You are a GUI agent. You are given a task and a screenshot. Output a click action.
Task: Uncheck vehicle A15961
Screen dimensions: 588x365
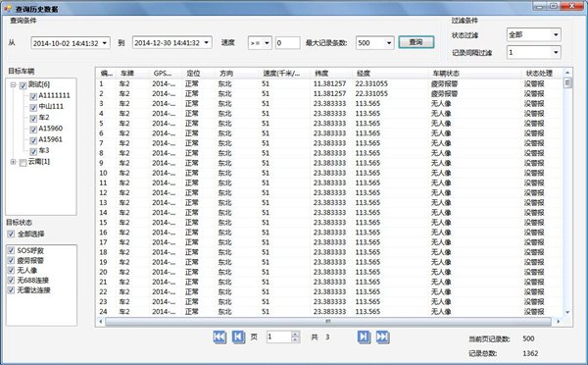[33, 140]
